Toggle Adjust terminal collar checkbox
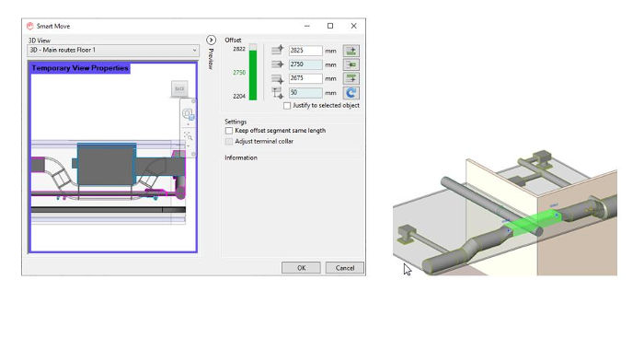This screenshot has height=338, width=644. (229, 142)
